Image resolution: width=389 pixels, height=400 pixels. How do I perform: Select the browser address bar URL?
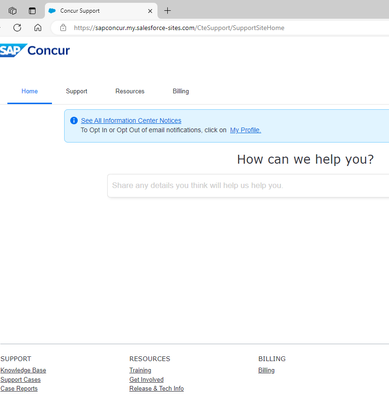pos(179,28)
